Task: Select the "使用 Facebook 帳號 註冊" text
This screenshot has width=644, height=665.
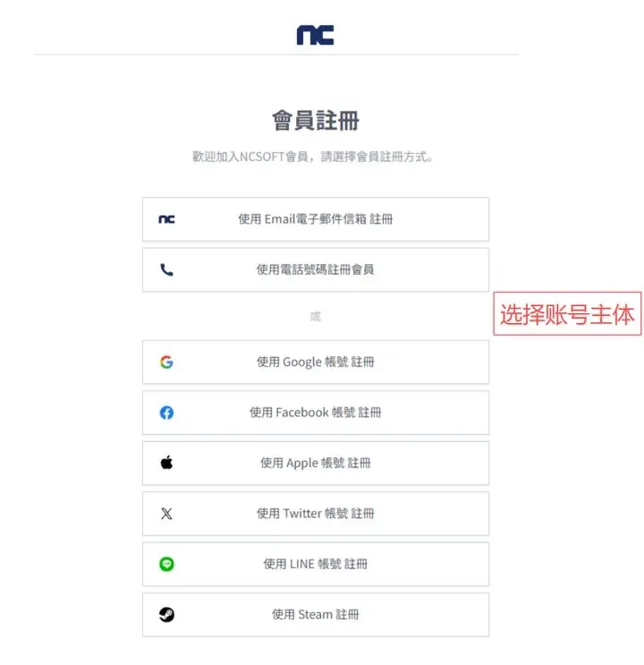Action: tap(315, 413)
